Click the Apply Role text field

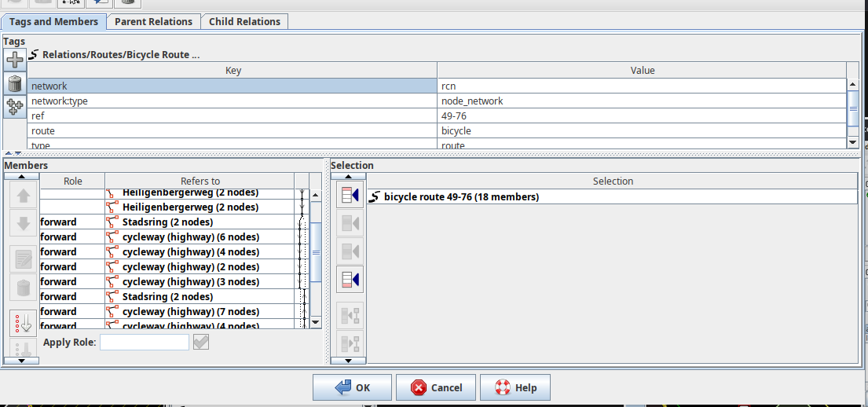pyautogui.click(x=145, y=342)
